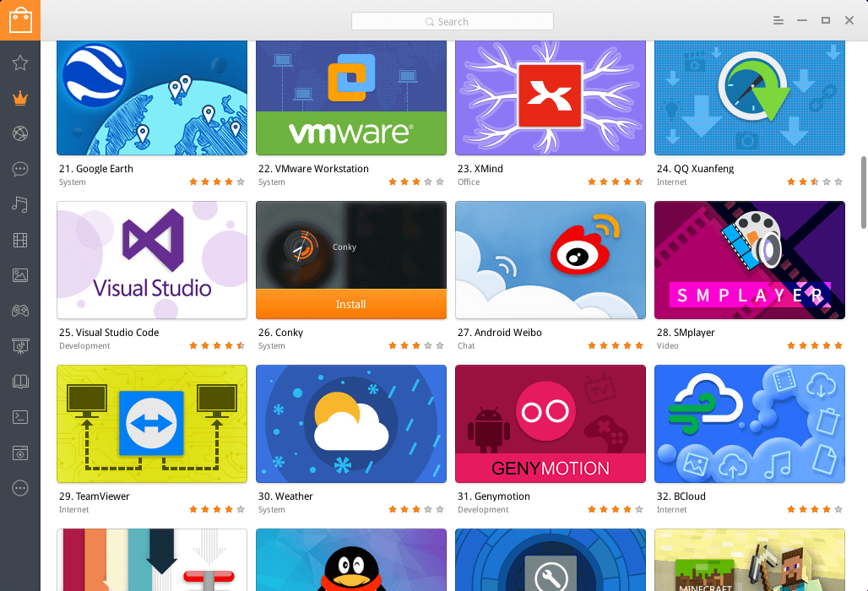The height and width of the screenshot is (591, 868).
Task: Select the TeamViewer app banner image
Action: [152, 424]
